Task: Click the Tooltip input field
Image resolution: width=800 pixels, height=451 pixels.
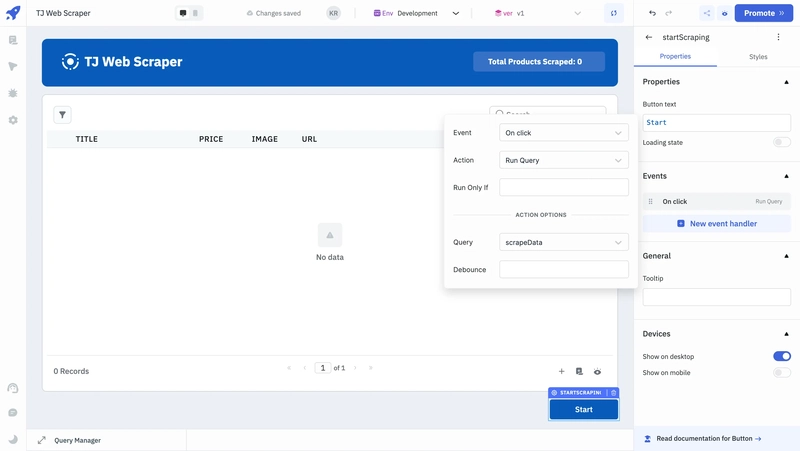Action: [716, 297]
